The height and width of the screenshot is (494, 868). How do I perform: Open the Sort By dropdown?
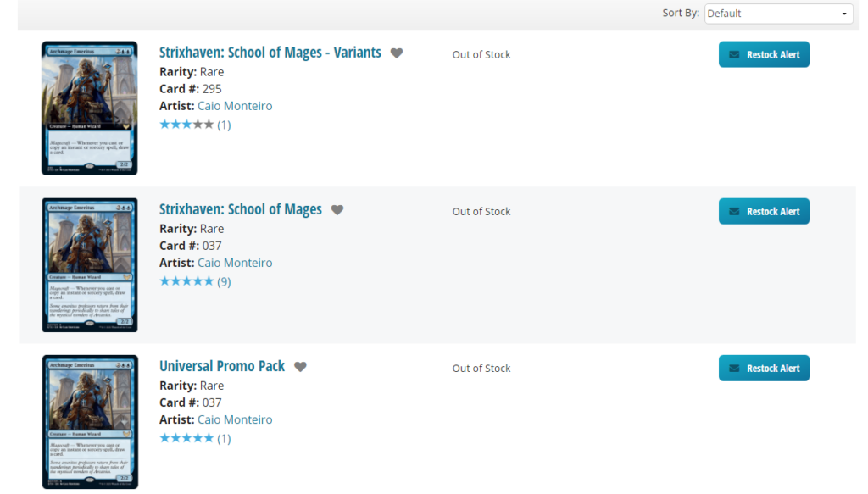(779, 14)
